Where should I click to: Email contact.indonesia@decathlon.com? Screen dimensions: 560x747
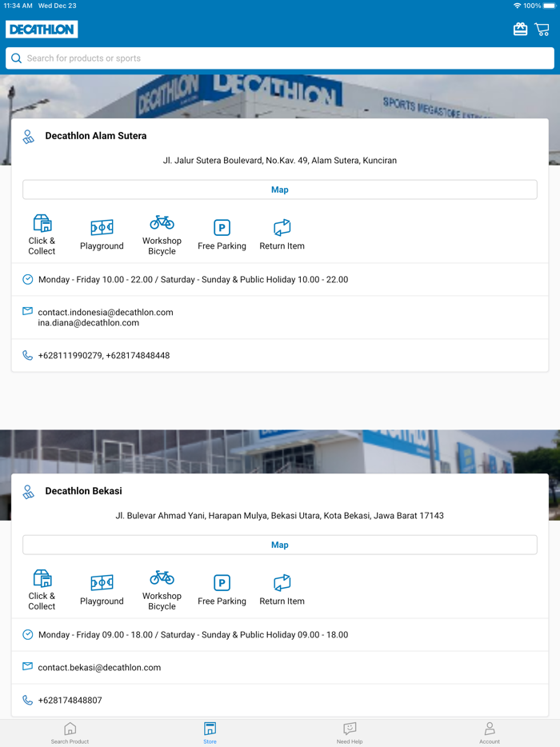[106, 313]
